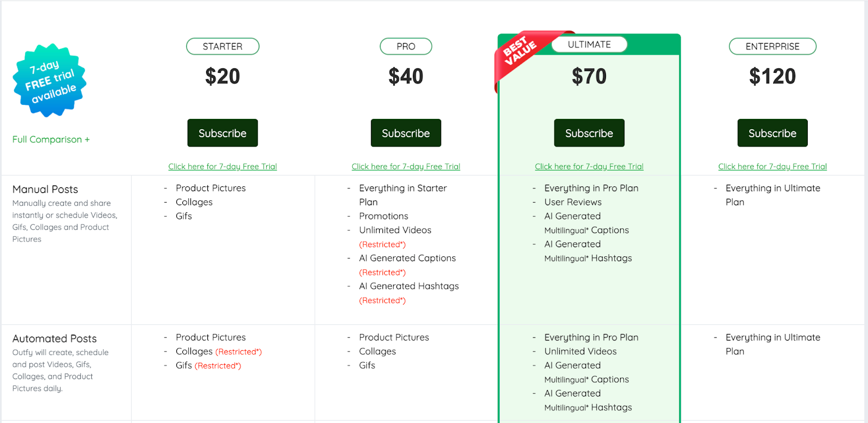Subscribe to the $120 Enterprise plan
This screenshot has width=868, height=423.
(x=773, y=133)
